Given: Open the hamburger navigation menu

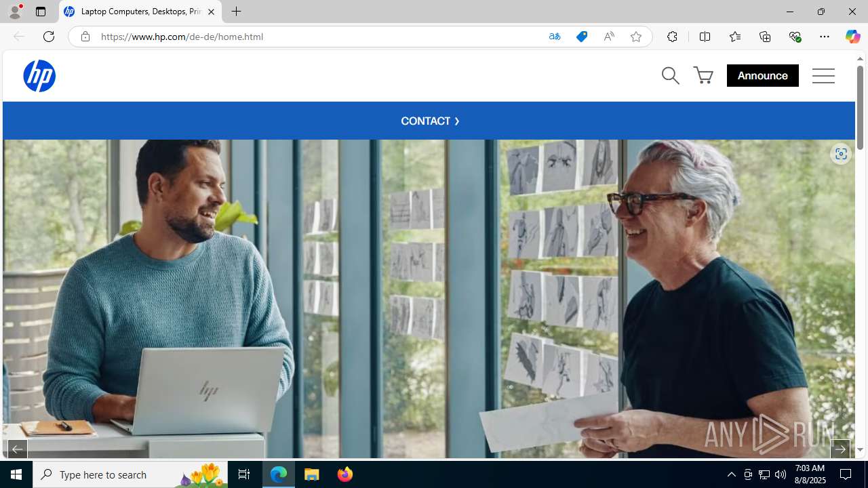Looking at the screenshot, I should click(823, 75).
